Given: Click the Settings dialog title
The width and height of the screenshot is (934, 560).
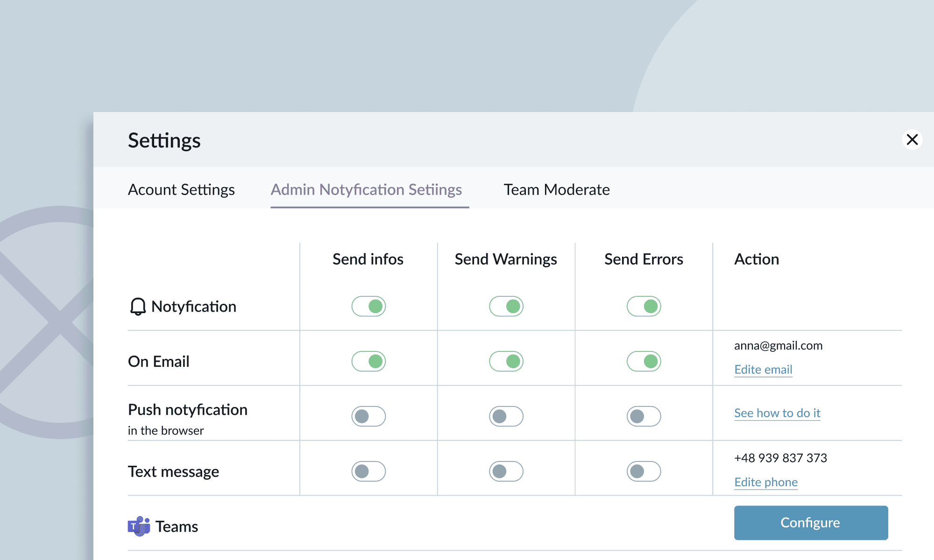Looking at the screenshot, I should coord(164,140).
